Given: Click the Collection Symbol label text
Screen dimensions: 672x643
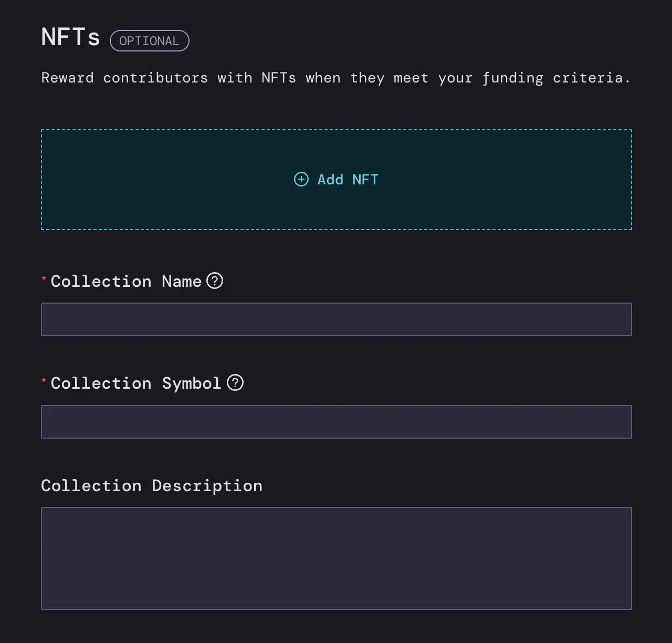Looking at the screenshot, I should click(135, 383).
